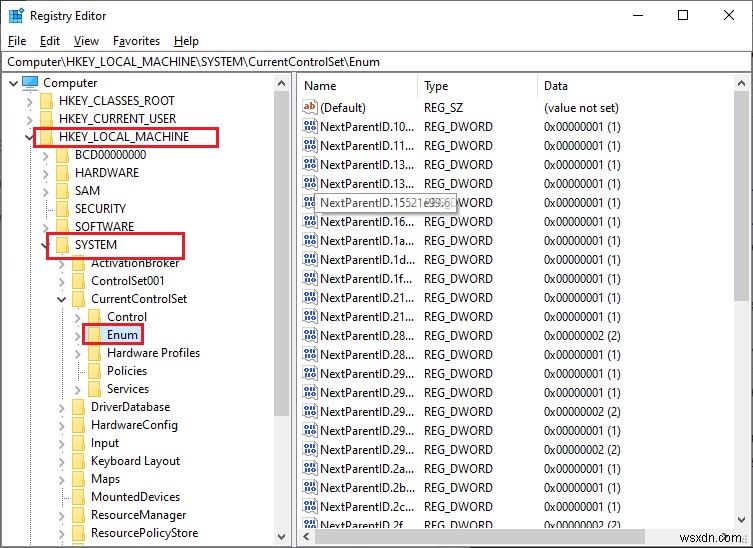
Task: Collapse the CurrentControlSet key
Action: tap(61, 299)
